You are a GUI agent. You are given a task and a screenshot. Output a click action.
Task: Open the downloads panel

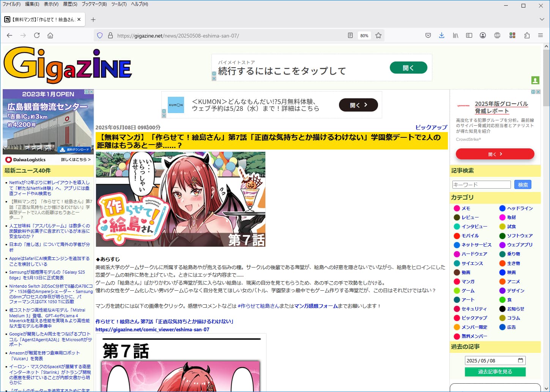(442, 35)
